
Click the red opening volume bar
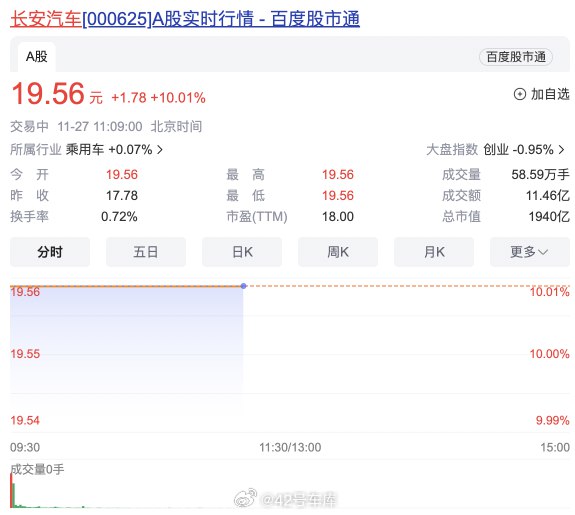coord(11,490)
